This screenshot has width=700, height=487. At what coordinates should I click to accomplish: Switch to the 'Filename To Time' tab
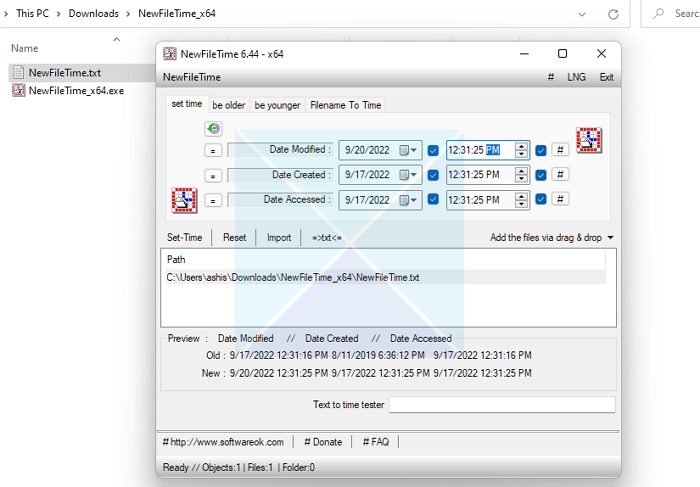(346, 105)
